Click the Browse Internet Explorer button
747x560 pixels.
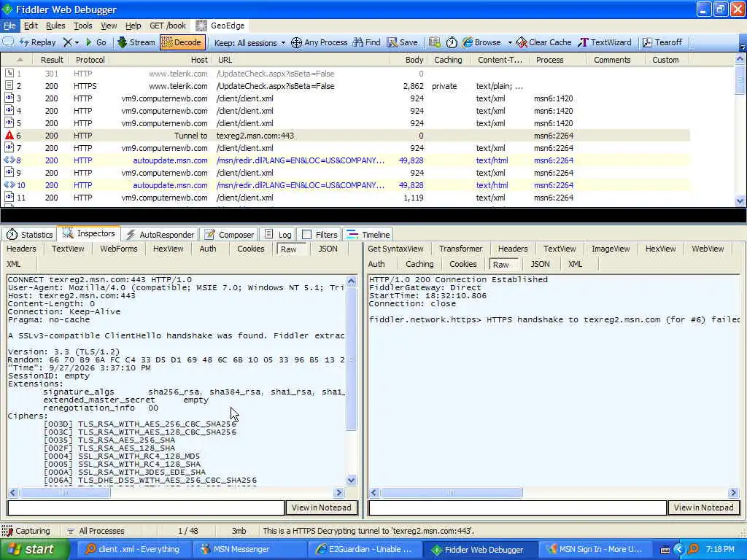481,42
